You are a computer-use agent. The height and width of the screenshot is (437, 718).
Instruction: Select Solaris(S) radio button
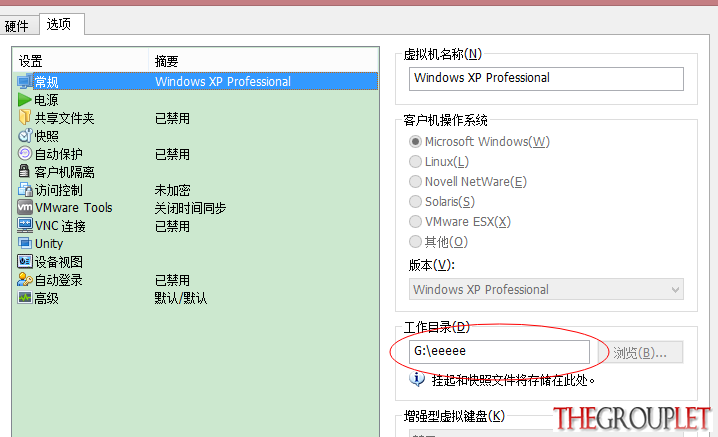coord(415,202)
